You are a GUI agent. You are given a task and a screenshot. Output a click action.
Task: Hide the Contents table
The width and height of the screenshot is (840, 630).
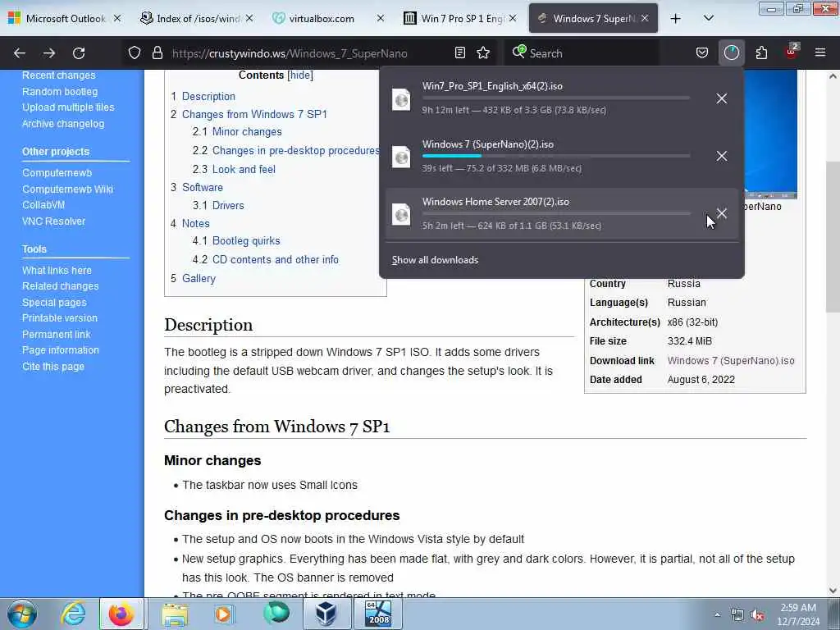click(x=300, y=75)
